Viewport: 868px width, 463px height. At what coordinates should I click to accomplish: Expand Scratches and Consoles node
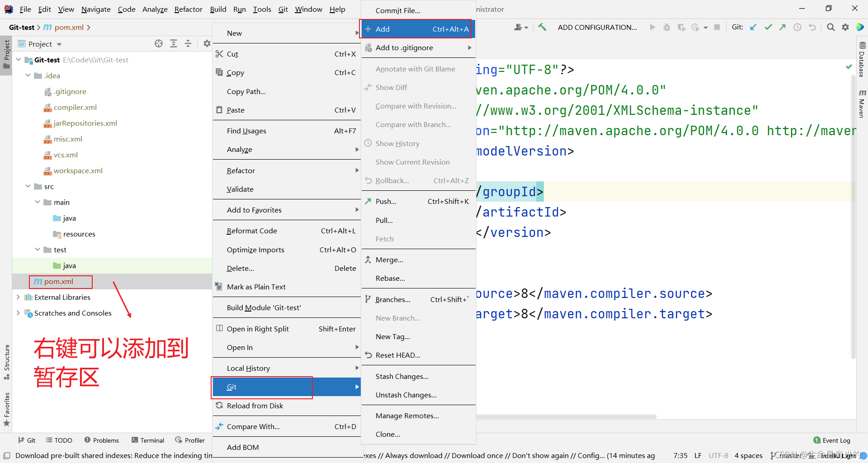tap(19, 313)
